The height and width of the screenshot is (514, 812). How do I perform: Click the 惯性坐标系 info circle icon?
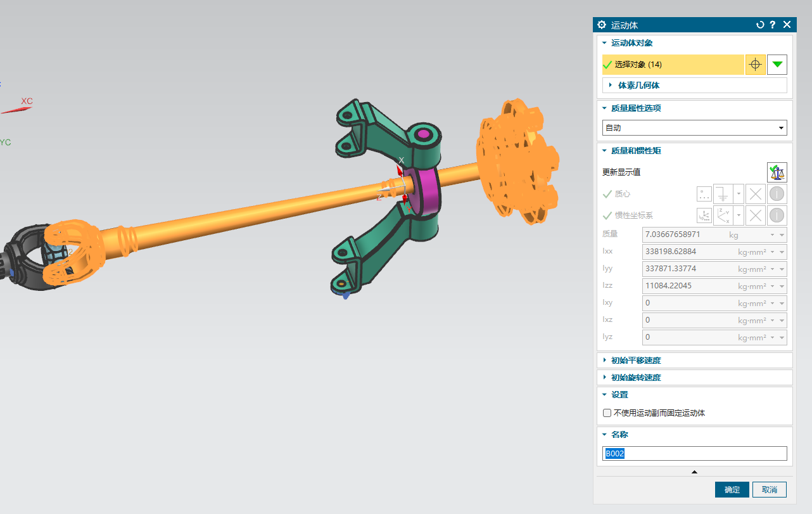[777, 215]
